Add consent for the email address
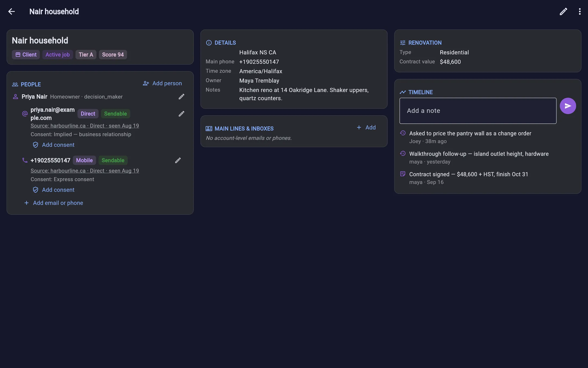 (53, 145)
